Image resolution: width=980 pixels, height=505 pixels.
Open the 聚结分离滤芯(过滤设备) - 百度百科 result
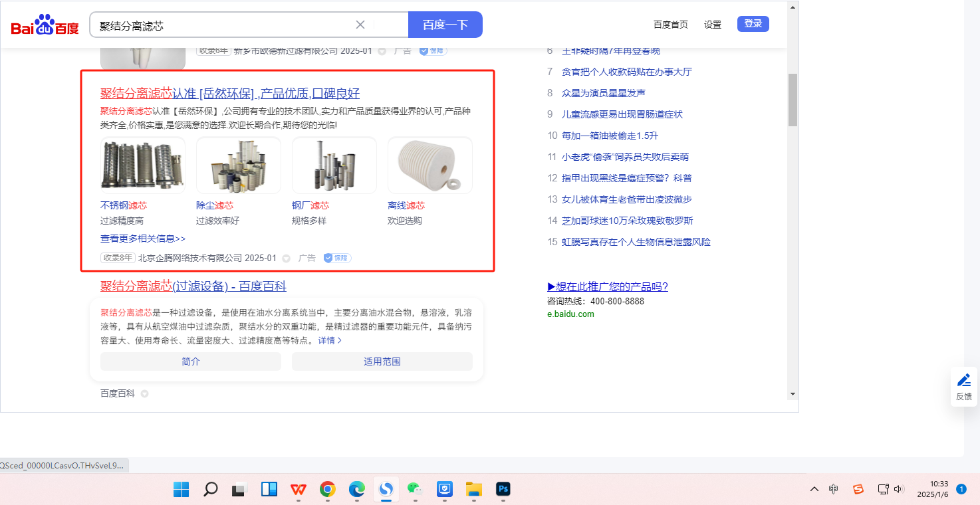tap(193, 286)
